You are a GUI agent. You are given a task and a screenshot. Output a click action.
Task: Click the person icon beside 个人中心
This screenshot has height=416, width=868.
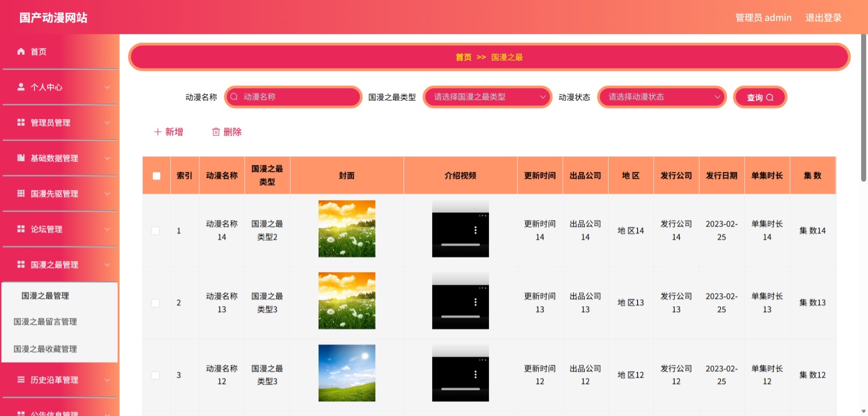click(21, 87)
